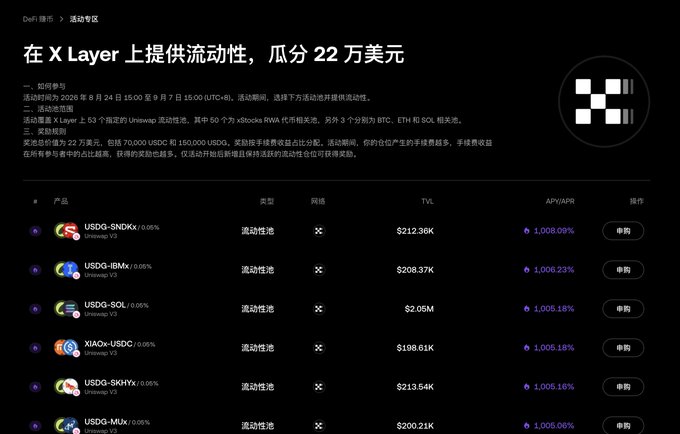Click the X Layer logo emblem

(604, 101)
